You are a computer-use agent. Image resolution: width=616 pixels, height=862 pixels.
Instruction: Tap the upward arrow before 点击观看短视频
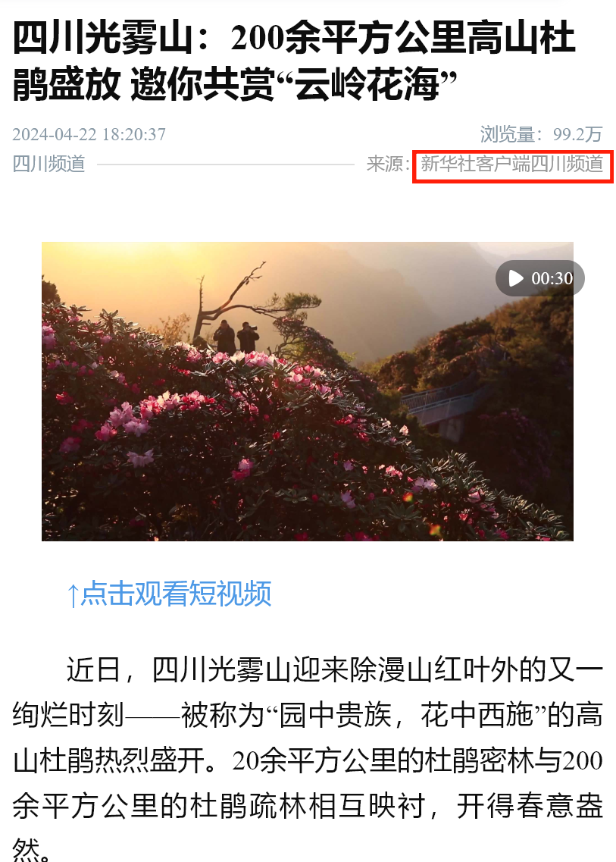[73, 595]
